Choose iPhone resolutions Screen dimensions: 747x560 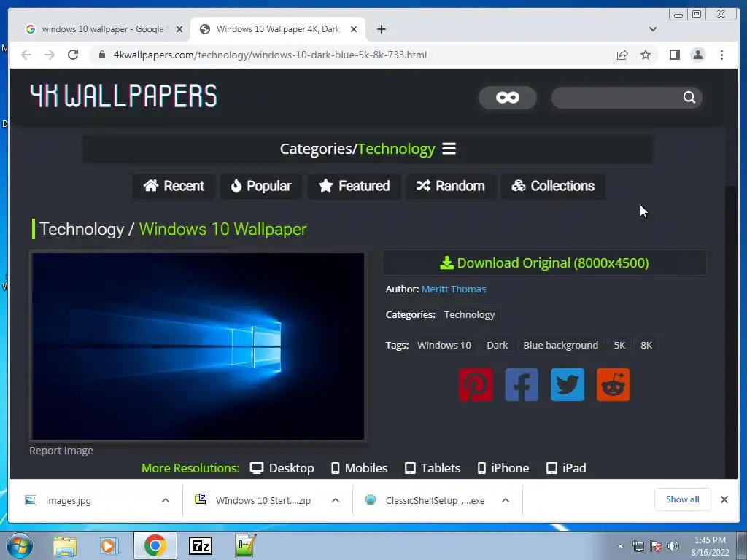[x=503, y=468]
